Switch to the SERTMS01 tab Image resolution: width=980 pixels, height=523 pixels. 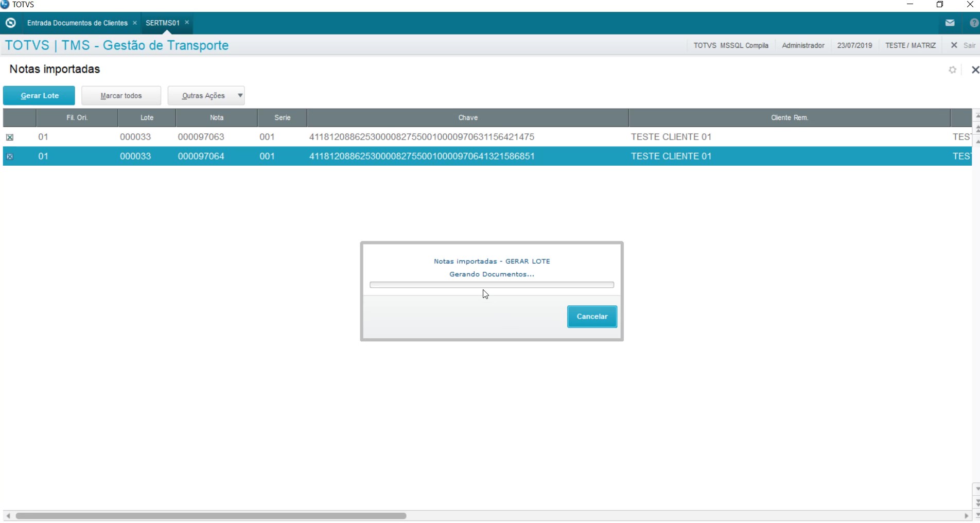163,23
